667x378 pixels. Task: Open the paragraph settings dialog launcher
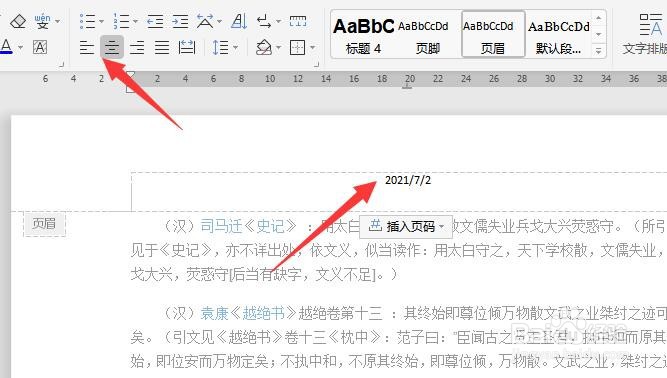click(x=316, y=64)
